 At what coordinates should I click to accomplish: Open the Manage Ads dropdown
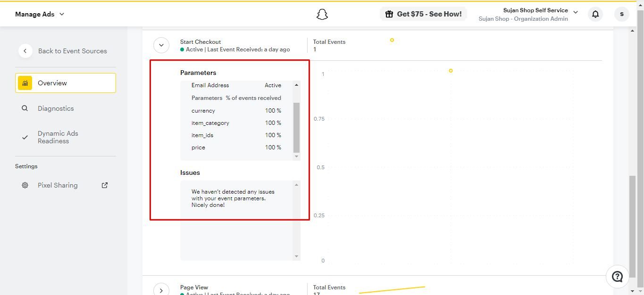40,14
